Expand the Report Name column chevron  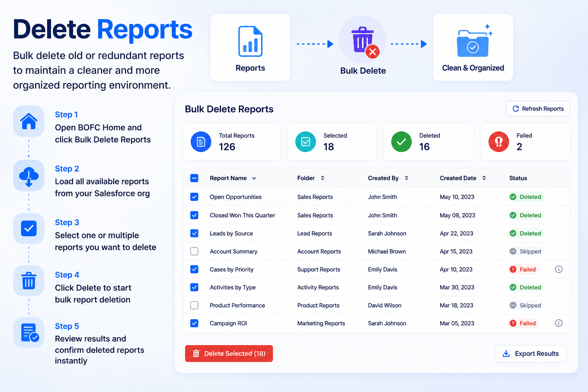pos(254,178)
